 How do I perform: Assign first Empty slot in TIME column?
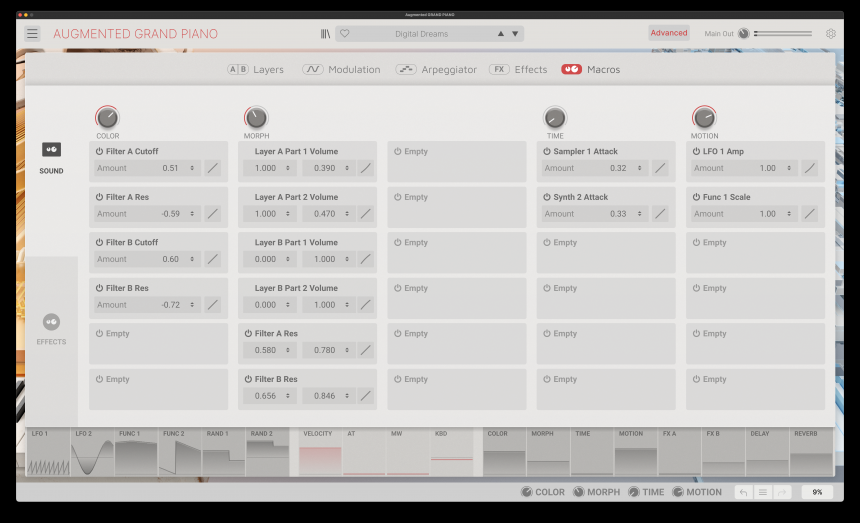click(606, 252)
